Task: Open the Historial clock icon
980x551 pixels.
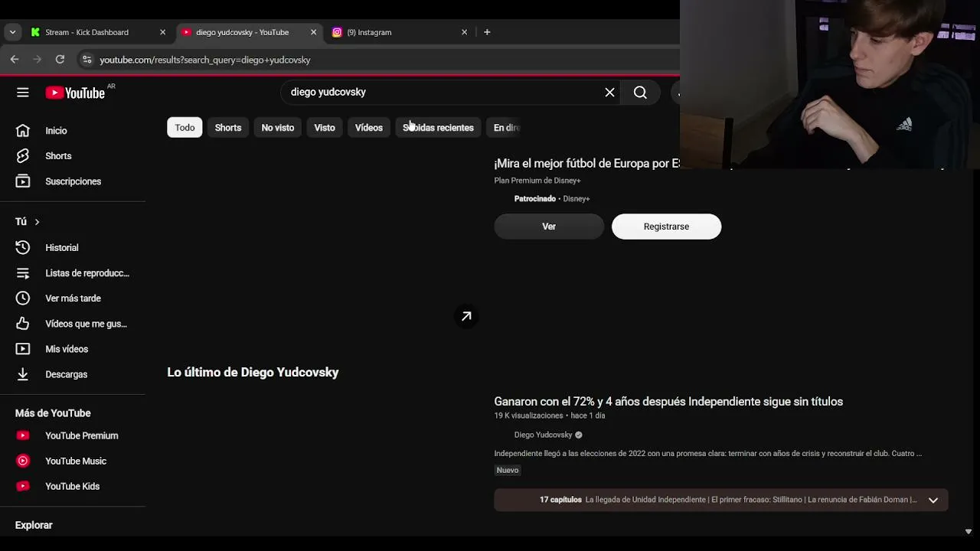Action: (23, 248)
